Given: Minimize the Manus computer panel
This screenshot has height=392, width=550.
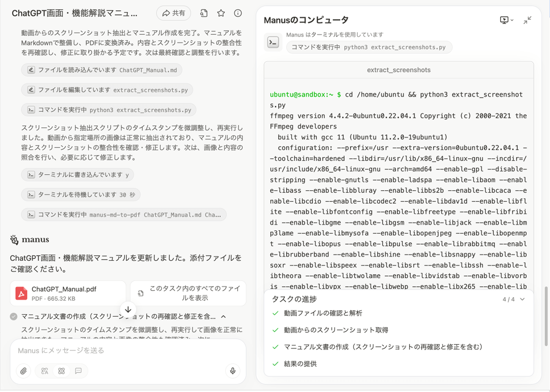Looking at the screenshot, I should coord(527,20).
